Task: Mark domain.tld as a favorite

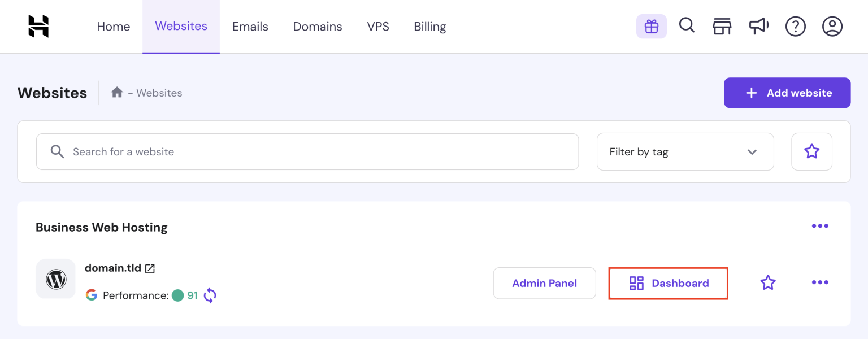Action: point(768,282)
